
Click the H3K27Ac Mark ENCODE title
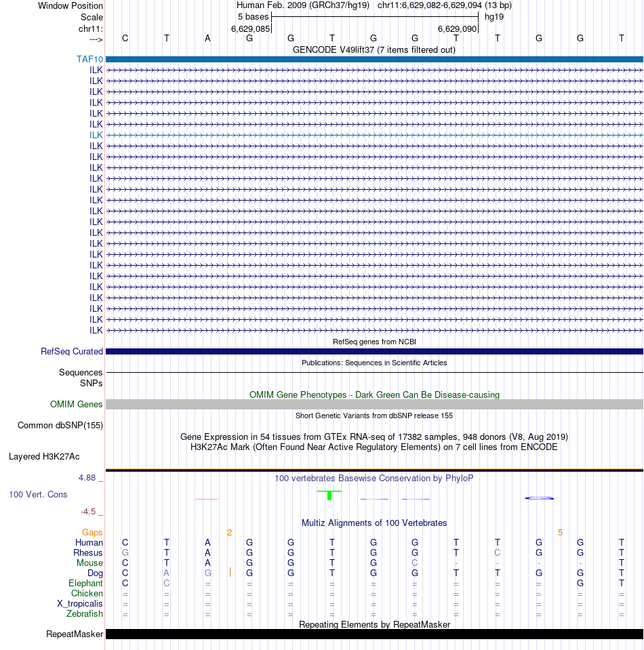(x=374, y=447)
